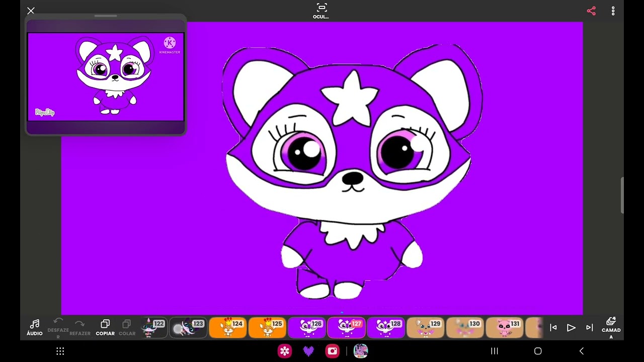Close the editor with the X
This screenshot has height=362, width=644.
pyautogui.click(x=31, y=11)
